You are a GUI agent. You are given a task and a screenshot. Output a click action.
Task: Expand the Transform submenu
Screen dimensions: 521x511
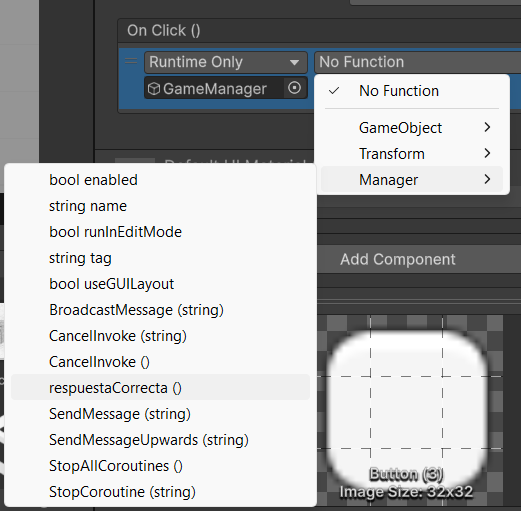(x=412, y=154)
